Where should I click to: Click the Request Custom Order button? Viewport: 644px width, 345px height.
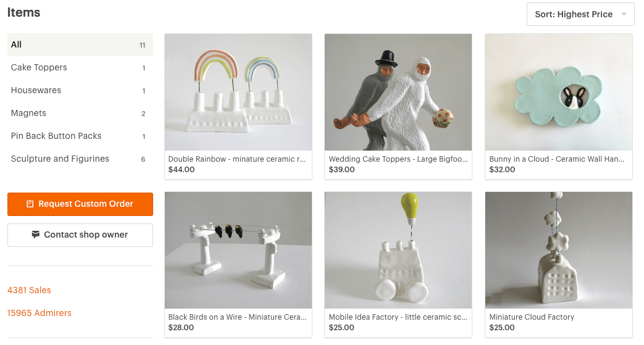pyautogui.click(x=80, y=204)
